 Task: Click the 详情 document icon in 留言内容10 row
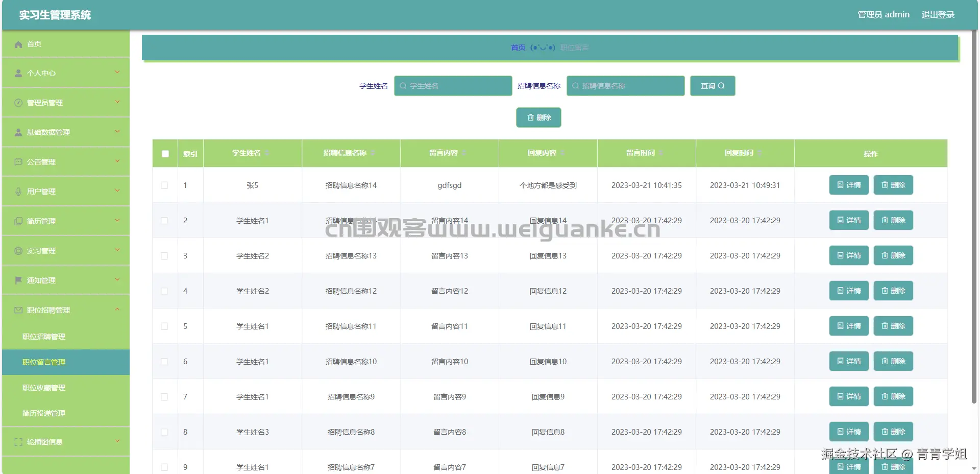coord(840,361)
